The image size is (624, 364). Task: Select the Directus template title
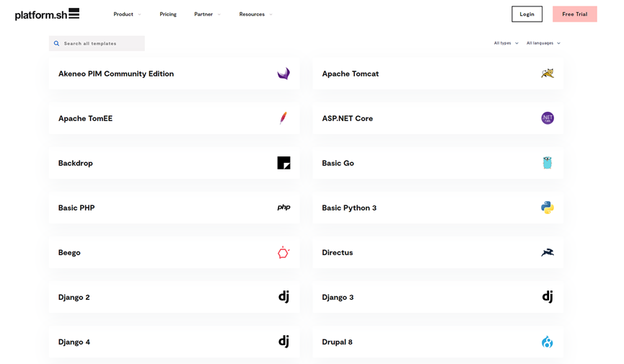pos(338,252)
